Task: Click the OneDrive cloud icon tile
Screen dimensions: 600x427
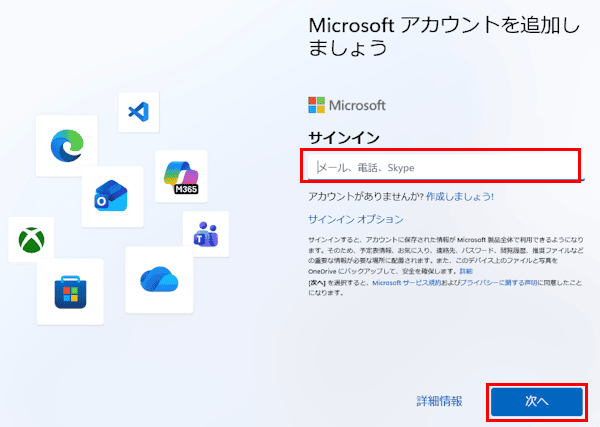Action: (159, 280)
